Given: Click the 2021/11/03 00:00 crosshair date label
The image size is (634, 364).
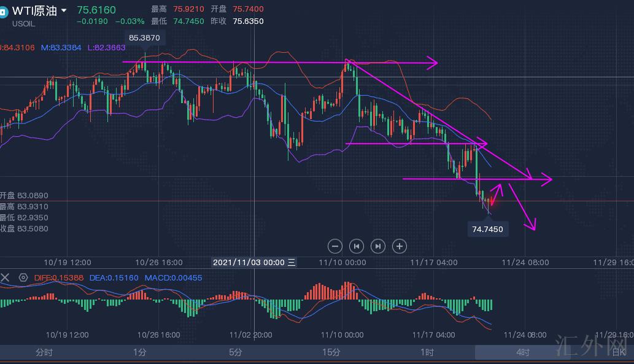Looking at the screenshot, I should click(x=254, y=262).
